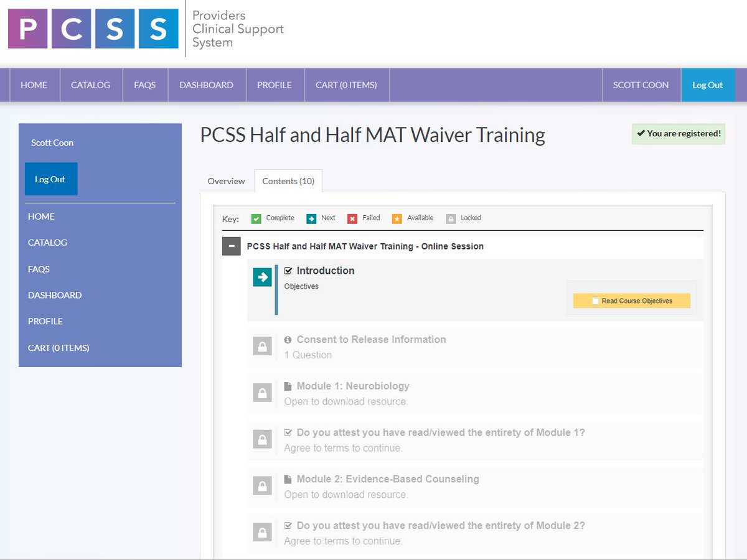Click the Objectives text under Introduction

pyautogui.click(x=301, y=287)
